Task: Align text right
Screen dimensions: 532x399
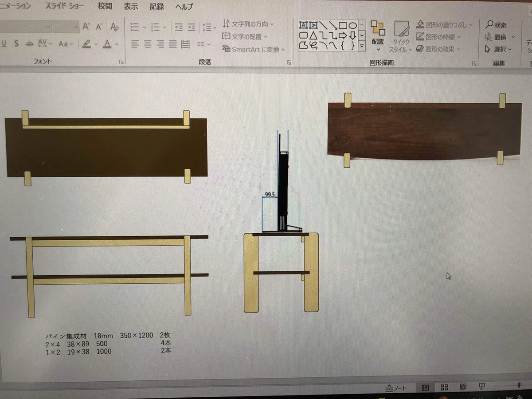Action: pyautogui.click(x=160, y=44)
